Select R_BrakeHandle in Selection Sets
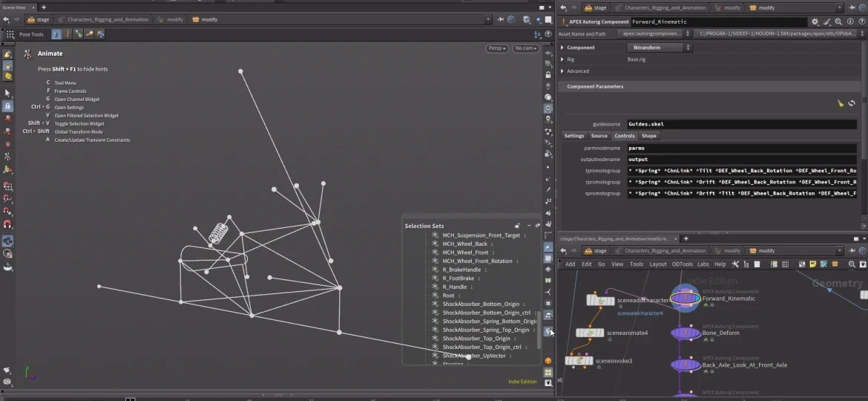Screen dimensions: 868x401 (461, 270)
